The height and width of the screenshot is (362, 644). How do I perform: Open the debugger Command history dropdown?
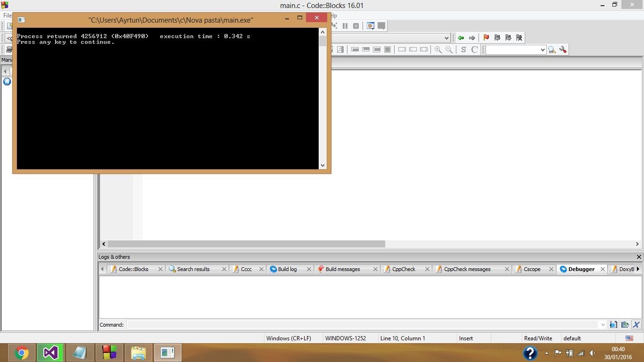click(x=603, y=324)
